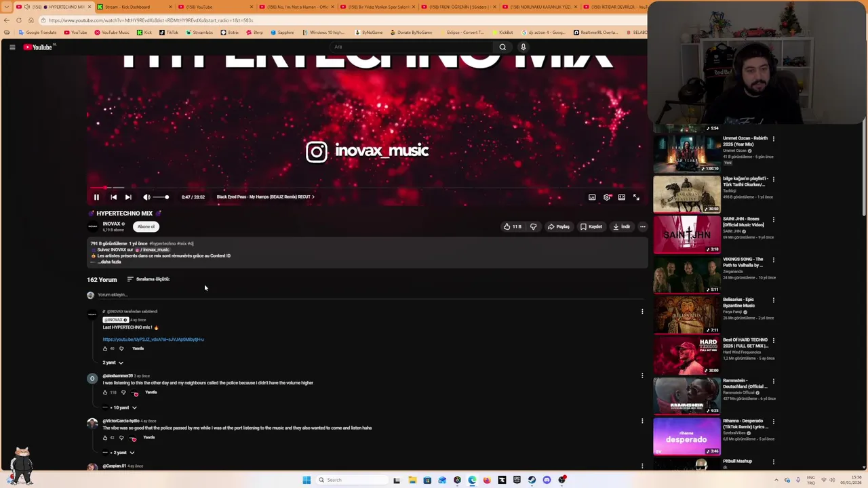Enter fullscreen with the player icon
868x488 pixels.
[636, 197]
